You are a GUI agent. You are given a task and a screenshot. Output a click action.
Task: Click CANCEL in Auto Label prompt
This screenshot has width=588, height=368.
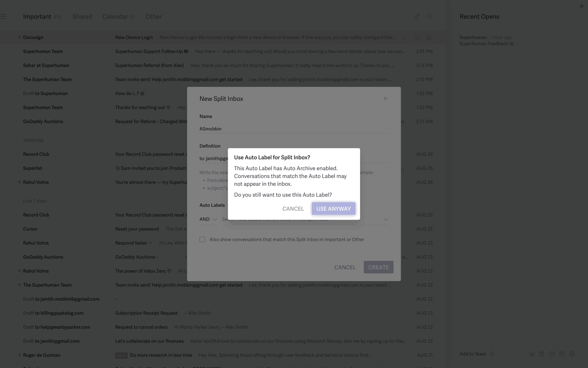click(x=293, y=209)
